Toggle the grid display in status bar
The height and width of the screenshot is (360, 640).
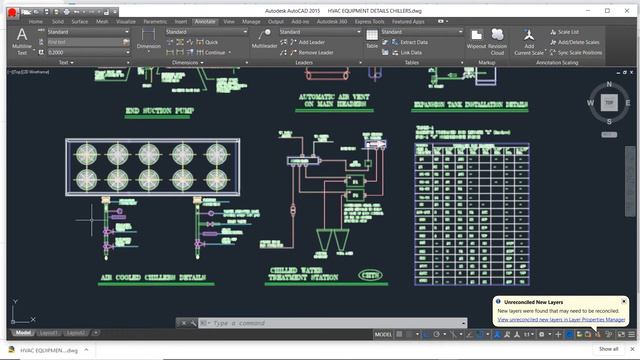399,335
